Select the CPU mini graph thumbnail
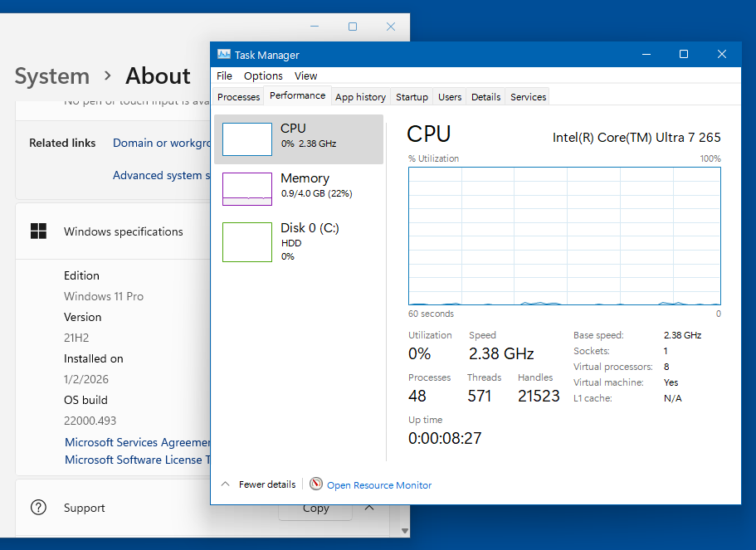This screenshot has height=550, width=756. (247, 139)
